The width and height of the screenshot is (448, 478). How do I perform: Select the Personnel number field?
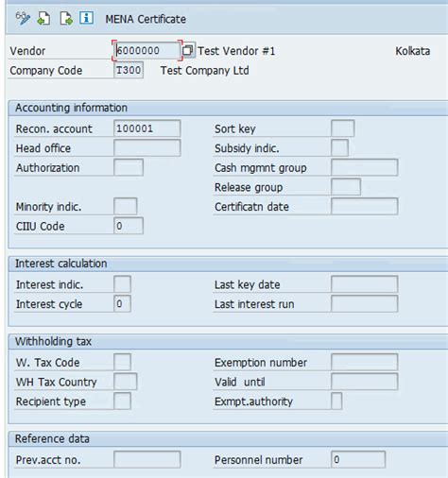(x=358, y=460)
